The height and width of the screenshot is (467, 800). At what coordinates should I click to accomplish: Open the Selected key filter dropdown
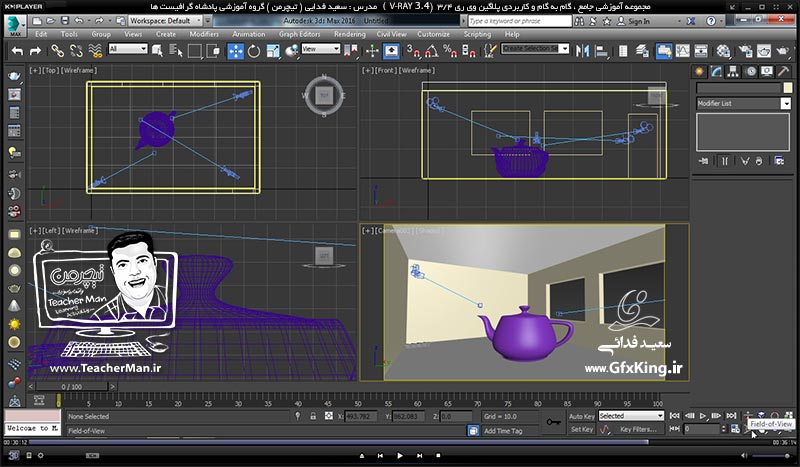[x=631, y=416]
